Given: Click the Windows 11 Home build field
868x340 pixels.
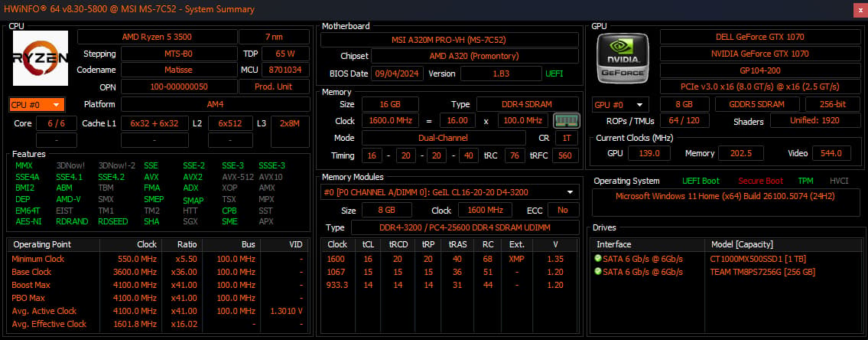Looking at the screenshot, I should 725,202.
